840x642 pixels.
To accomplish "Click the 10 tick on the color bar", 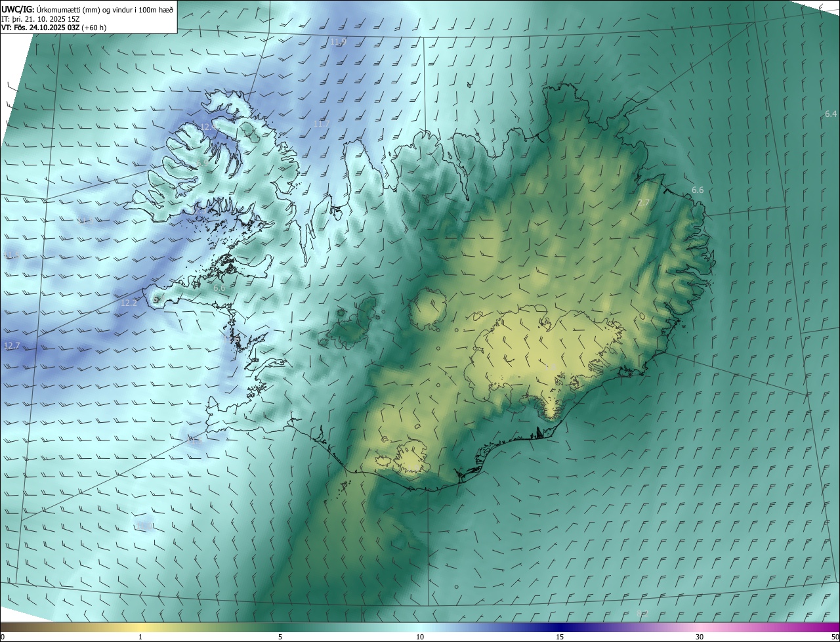I will (x=420, y=637).
